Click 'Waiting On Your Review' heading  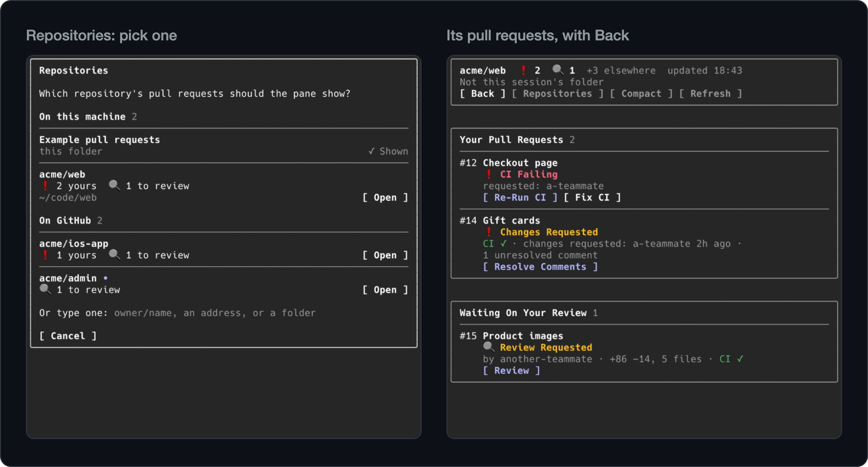(523, 313)
